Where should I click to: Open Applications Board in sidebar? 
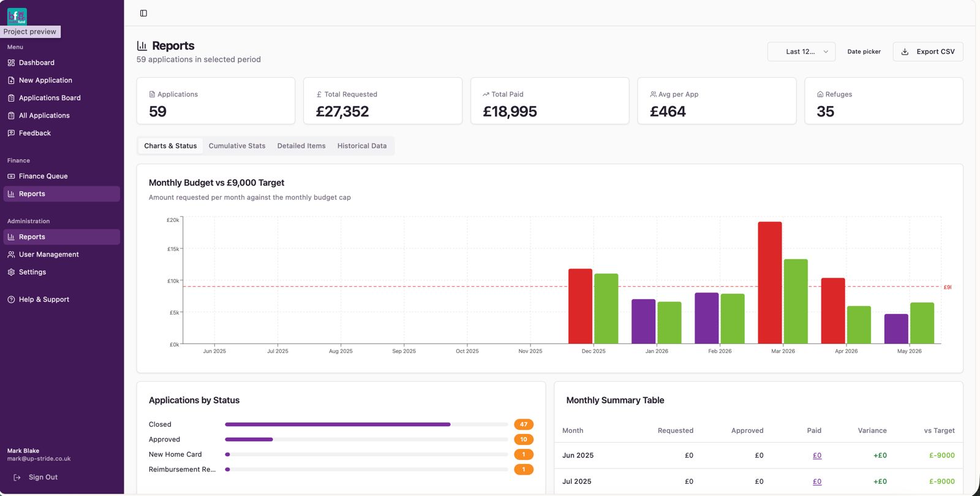[61, 98]
